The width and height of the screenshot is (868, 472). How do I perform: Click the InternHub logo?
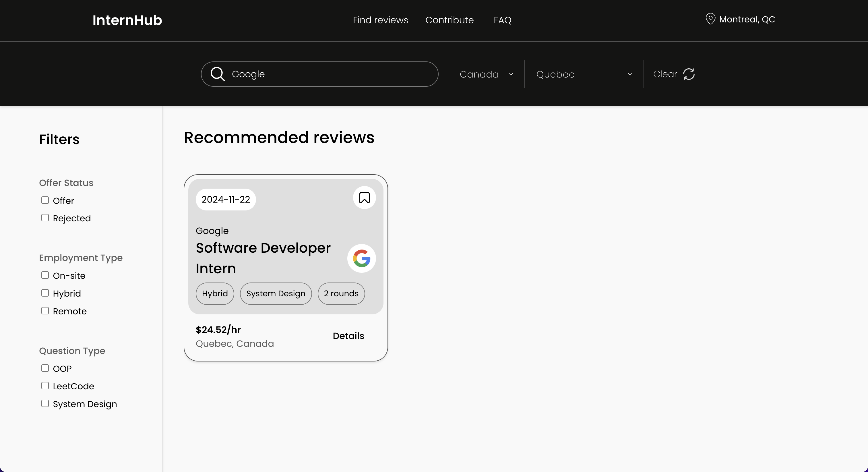pos(127,20)
